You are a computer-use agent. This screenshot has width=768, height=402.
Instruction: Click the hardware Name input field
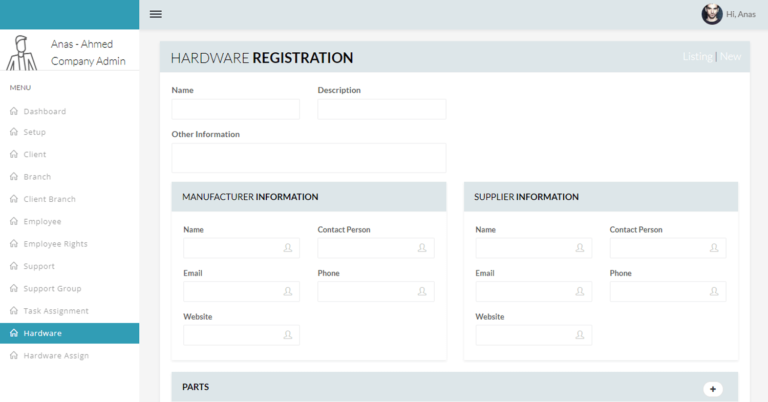[235, 109]
